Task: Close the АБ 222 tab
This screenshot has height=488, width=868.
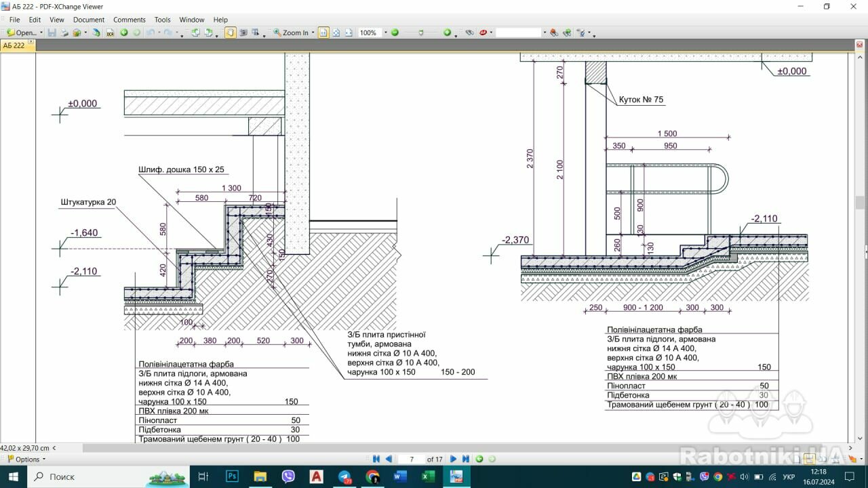Action: [x=31, y=43]
